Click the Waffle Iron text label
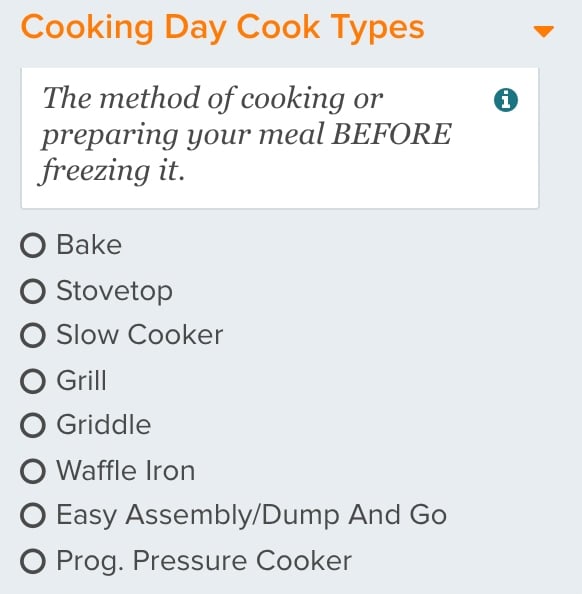The height and width of the screenshot is (594, 582). click(x=126, y=471)
